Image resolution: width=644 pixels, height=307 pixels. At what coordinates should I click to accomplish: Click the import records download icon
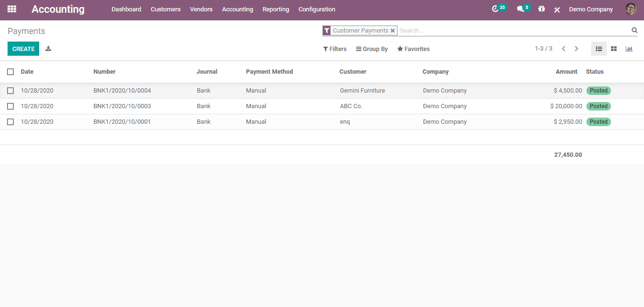pyautogui.click(x=48, y=49)
